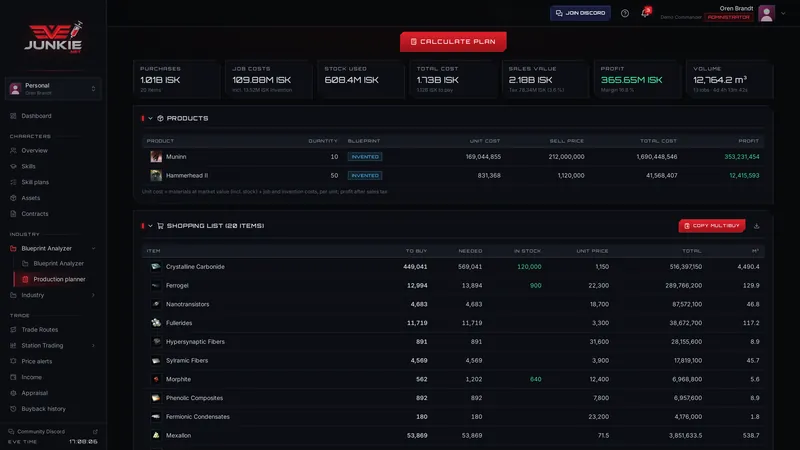Click the Sales Value summary card
Image resolution: width=800 pixels, height=450 pixels.
[545, 79]
